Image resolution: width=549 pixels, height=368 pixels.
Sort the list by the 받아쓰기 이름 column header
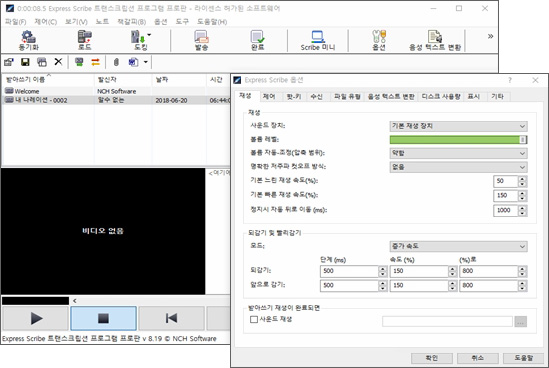pos(48,80)
